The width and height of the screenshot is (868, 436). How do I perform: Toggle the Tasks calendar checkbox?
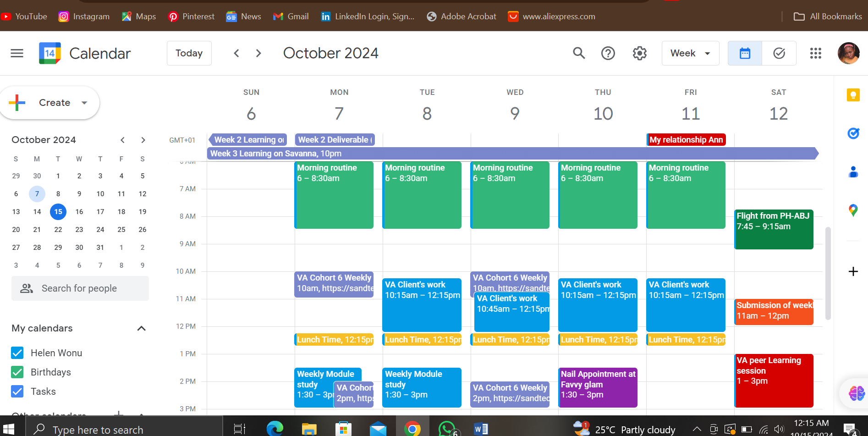(17, 392)
